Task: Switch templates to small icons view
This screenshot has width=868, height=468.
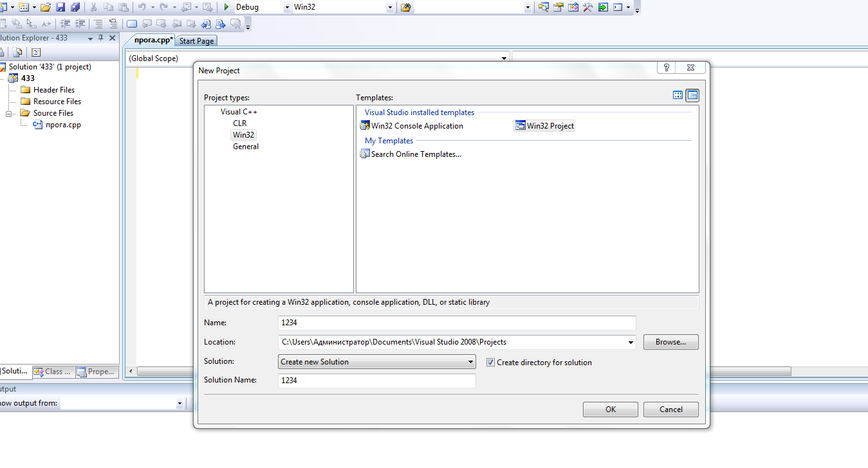Action: point(692,95)
